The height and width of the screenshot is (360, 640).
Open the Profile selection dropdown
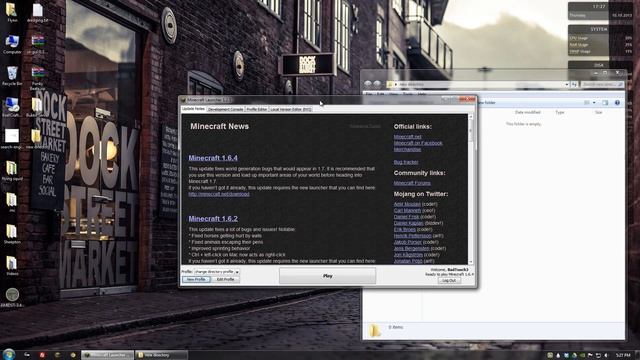tap(216, 271)
